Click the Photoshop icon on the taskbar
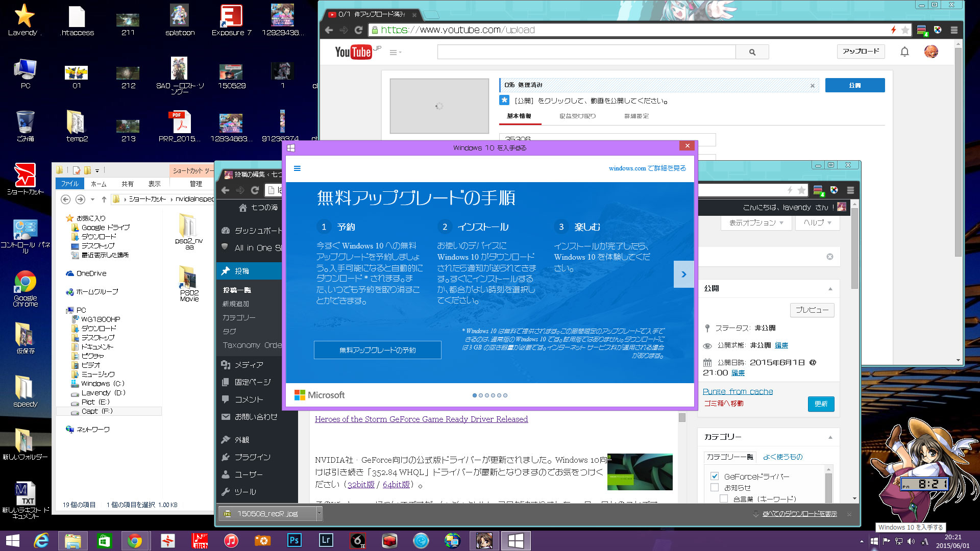 pyautogui.click(x=295, y=540)
